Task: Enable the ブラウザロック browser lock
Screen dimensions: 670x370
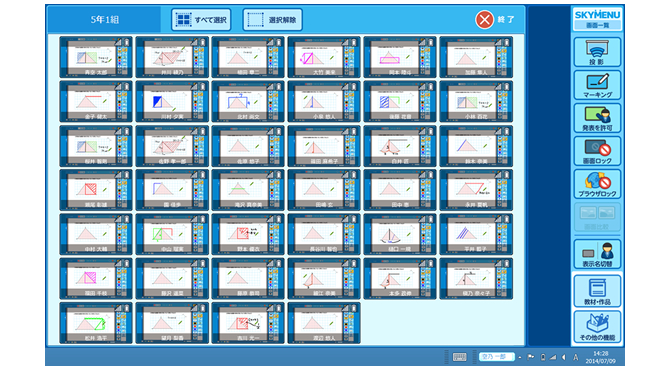Action: click(597, 184)
